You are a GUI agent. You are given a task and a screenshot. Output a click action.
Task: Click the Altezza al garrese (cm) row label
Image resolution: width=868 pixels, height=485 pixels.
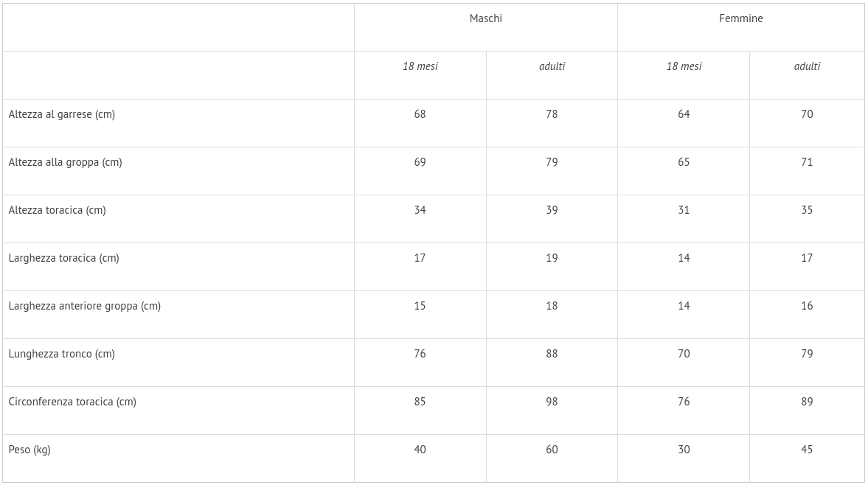click(x=62, y=114)
